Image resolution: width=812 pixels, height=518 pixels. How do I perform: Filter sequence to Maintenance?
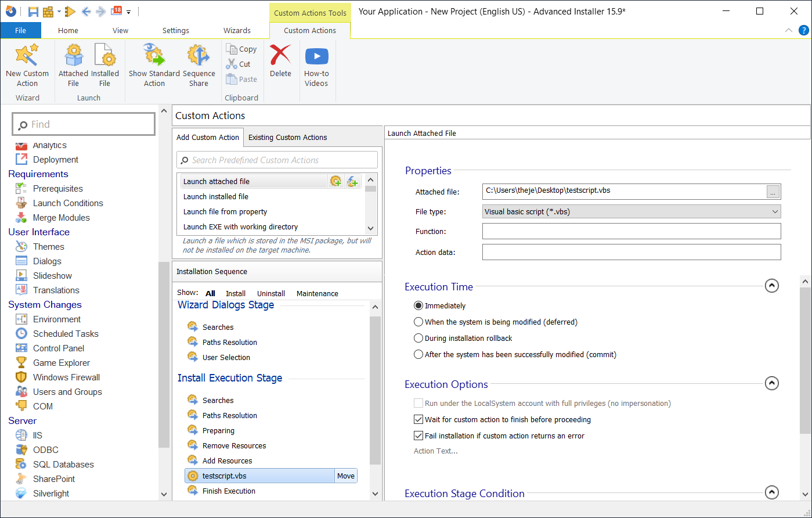tap(317, 293)
